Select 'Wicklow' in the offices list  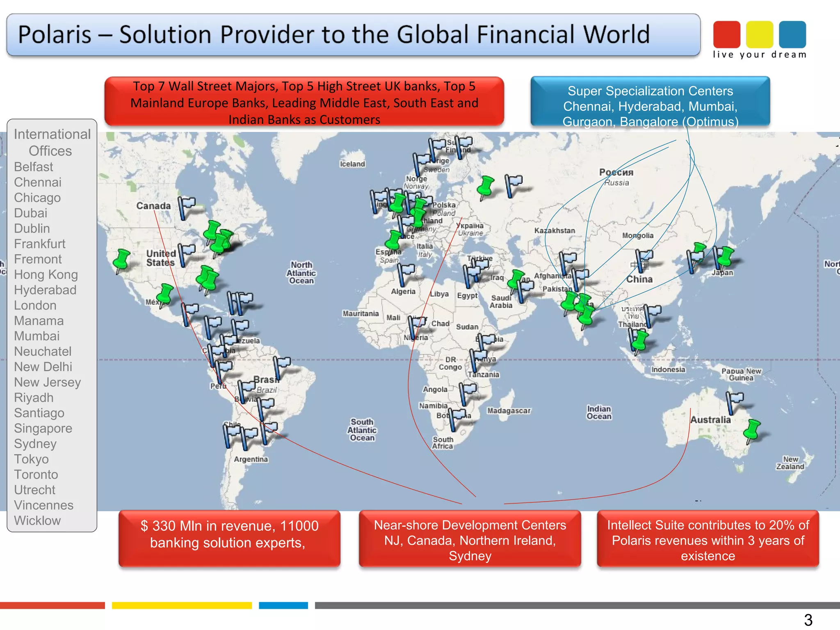tap(37, 520)
